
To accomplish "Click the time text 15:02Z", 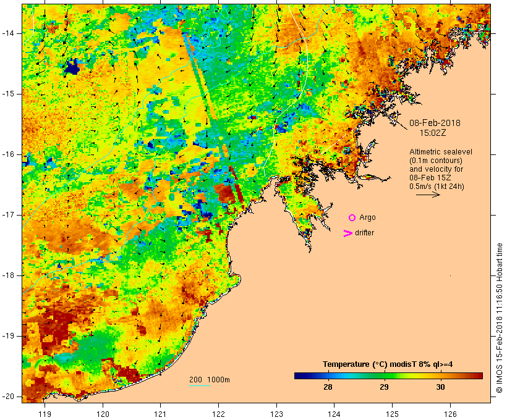I will pyautogui.click(x=433, y=133).
